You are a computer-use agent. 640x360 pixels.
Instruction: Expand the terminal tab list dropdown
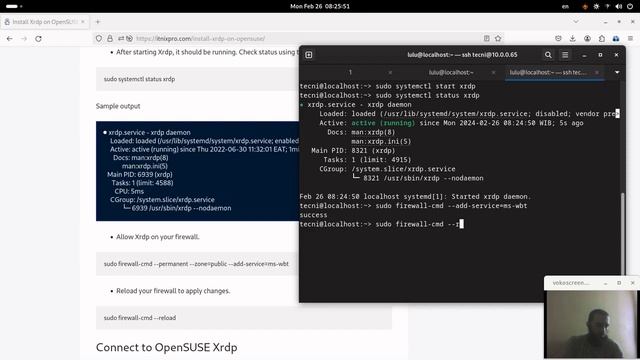tap(617, 72)
